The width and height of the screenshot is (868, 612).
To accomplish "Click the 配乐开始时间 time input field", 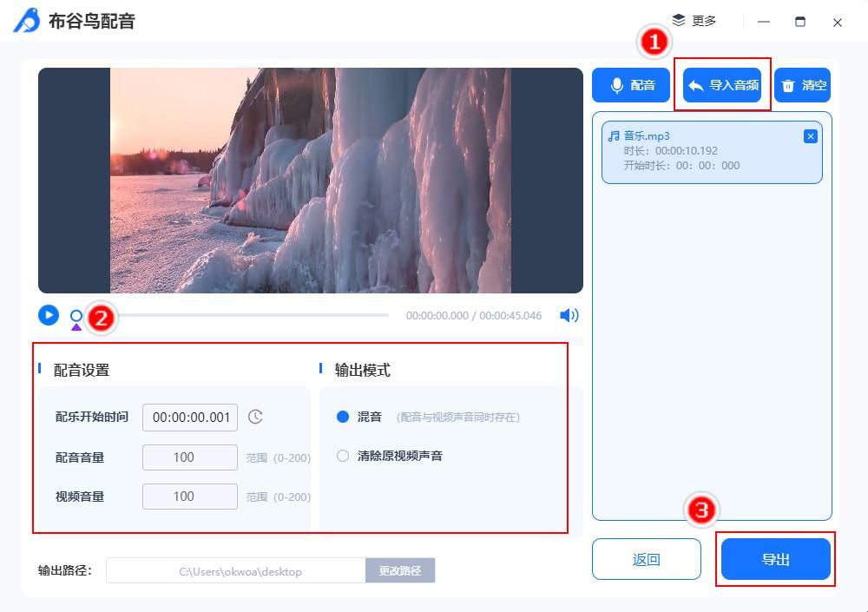I will pyautogui.click(x=189, y=417).
